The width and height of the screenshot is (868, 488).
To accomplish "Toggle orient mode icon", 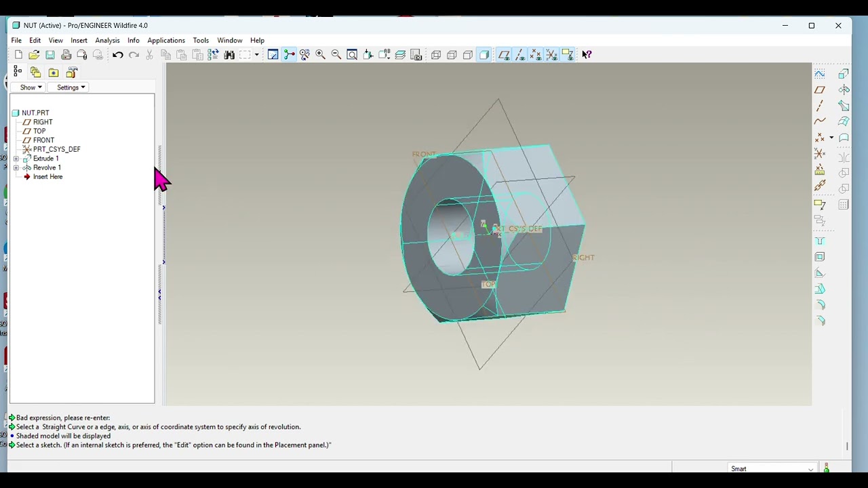I will [x=304, y=55].
